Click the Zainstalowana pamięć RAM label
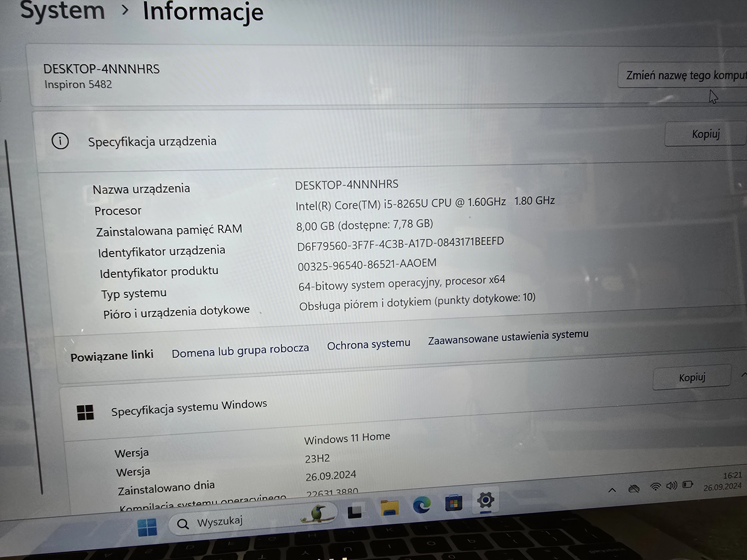Image resolution: width=747 pixels, height=560 pixels. pos(169,230)
